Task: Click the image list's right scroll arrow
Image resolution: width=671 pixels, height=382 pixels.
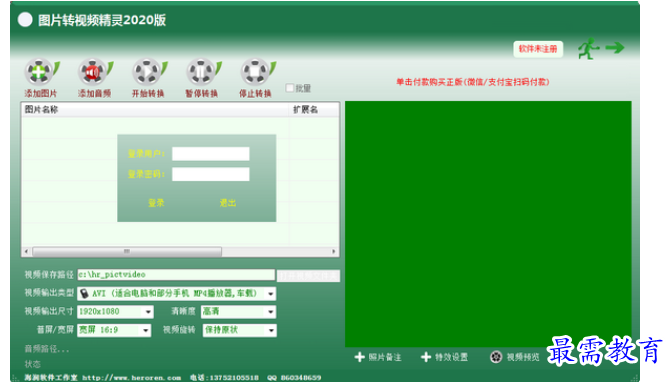Action: (334, 252)
